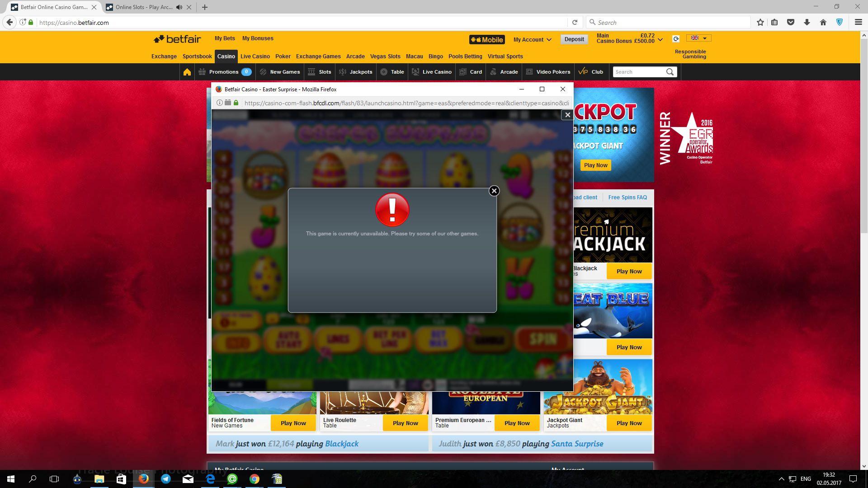Screen dimensions: 868x488
Task: Switch to the Macau tab
Action: [415, 56]
